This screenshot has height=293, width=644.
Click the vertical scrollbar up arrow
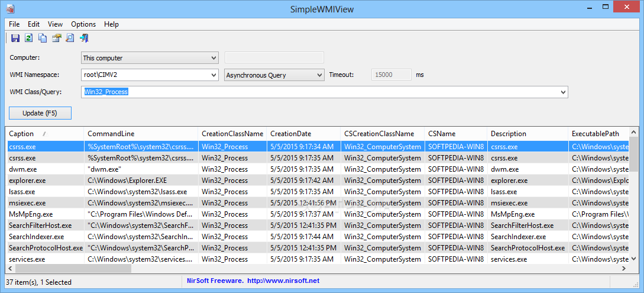pos(634,131)
